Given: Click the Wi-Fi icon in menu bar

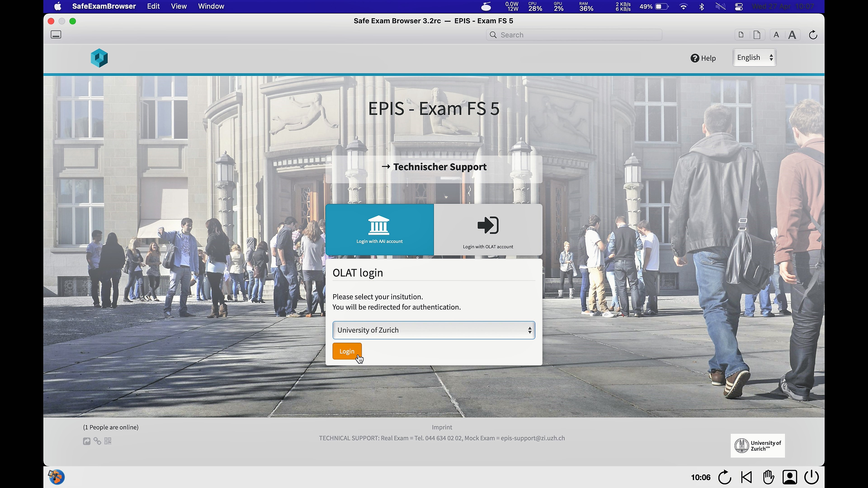Looking at the screenshot, I should pyautogui.click(x=683, y=6).
